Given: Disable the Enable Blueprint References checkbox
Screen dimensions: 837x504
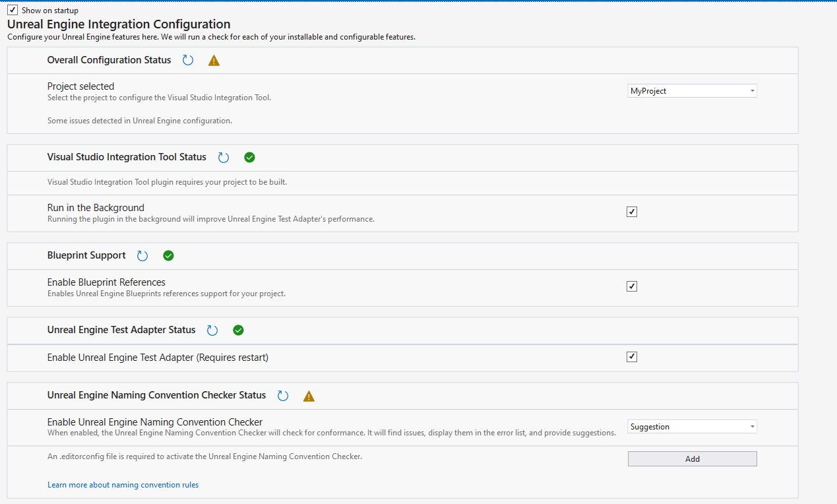Looking at the screenshot, I should tap(632, 286).
